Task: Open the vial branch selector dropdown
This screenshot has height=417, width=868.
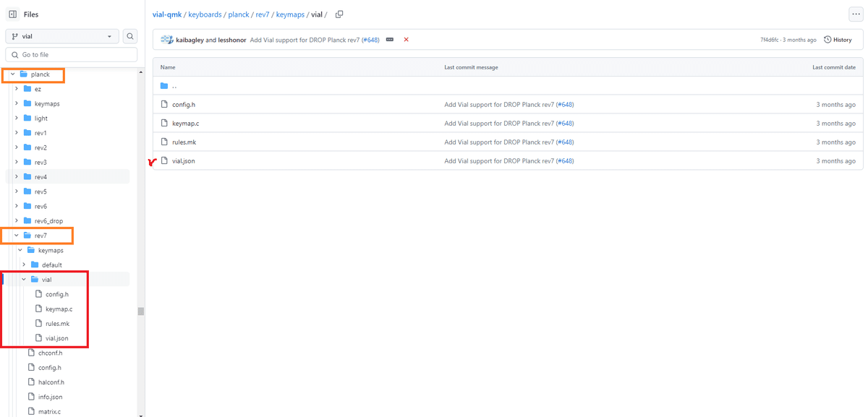Action: (x=62, y=36)
